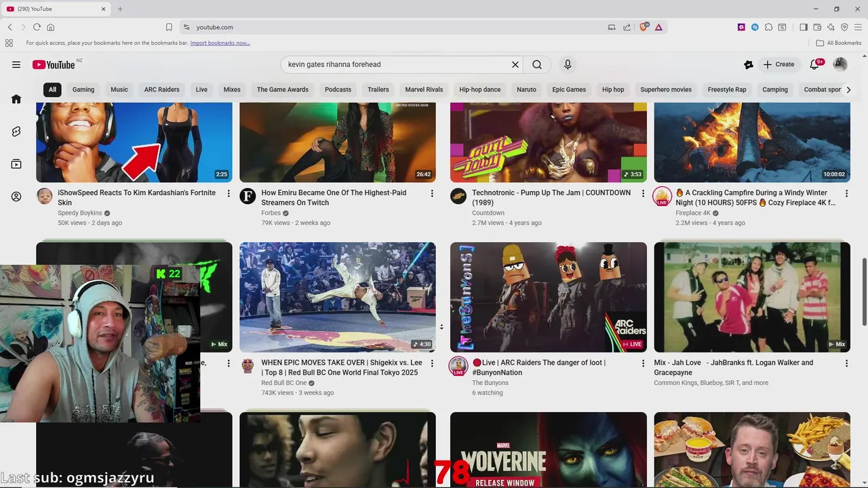Image resolution: width=868 pixels, height=488 pixels.
Task: Open a new browser tab
Action: tap(120, 9)
